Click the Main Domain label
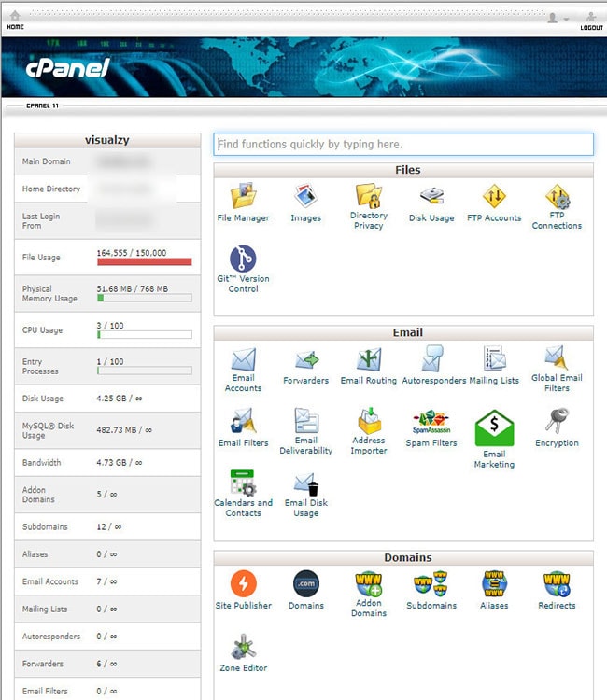This screenshot has width=607, height=700. pos(47,161)
